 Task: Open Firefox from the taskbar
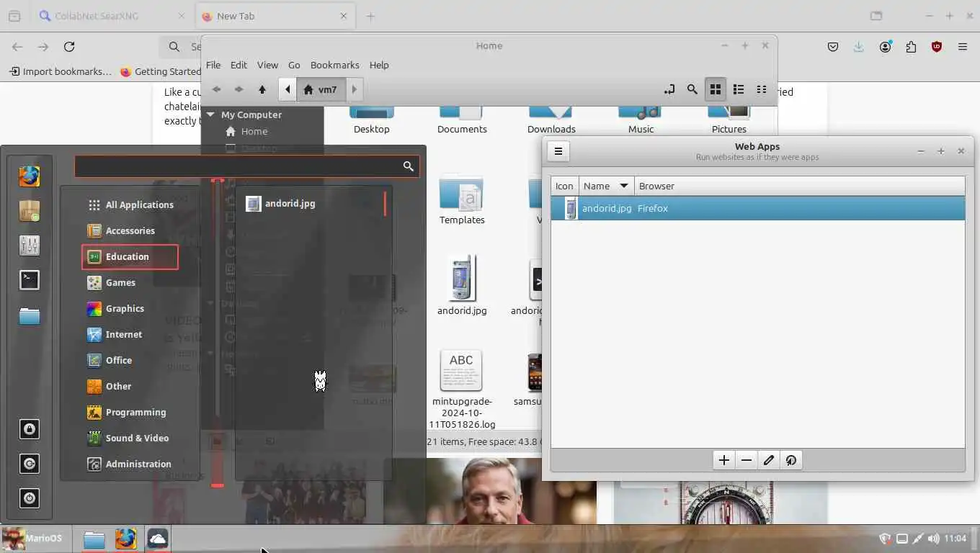point(126,539)
